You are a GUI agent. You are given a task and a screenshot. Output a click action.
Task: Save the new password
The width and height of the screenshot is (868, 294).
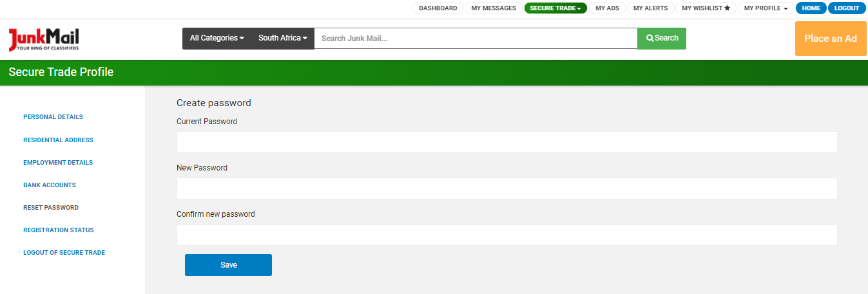pos(228,265)
